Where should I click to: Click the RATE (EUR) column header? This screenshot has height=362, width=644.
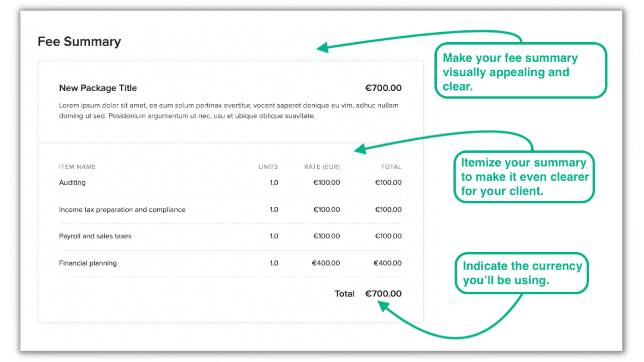tap(322, 167)
